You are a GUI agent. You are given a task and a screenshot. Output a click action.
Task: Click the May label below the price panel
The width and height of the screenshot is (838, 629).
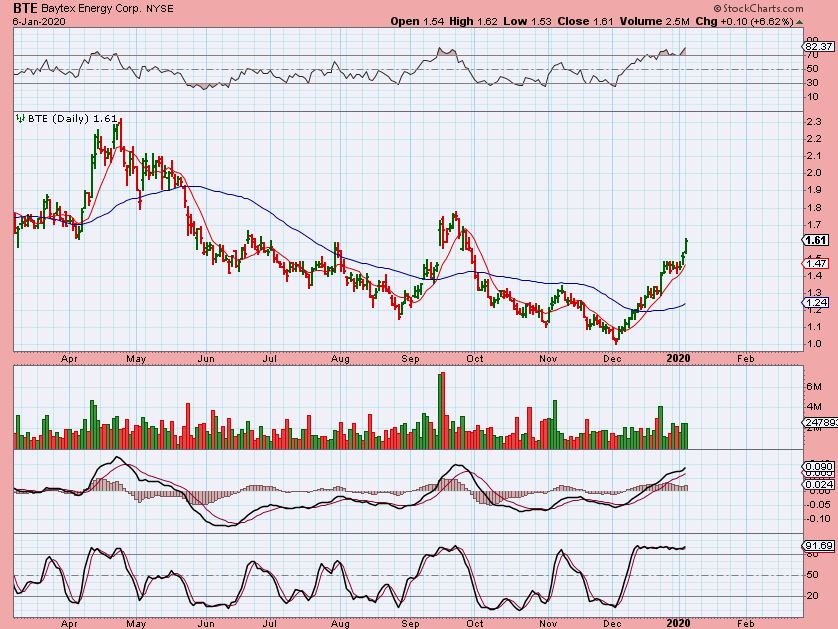(x=136, y=359)
